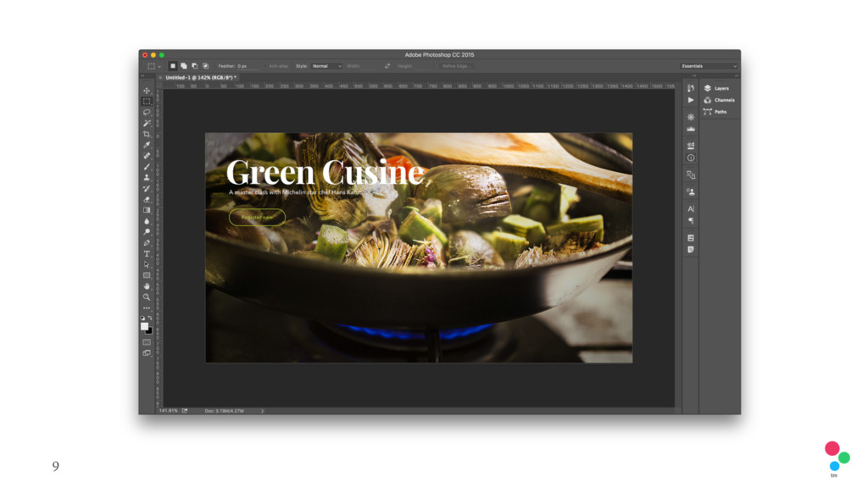Open the Clone Source panel icon
The width and height of the screenshot is (868, 488).
tap(691, 192)
